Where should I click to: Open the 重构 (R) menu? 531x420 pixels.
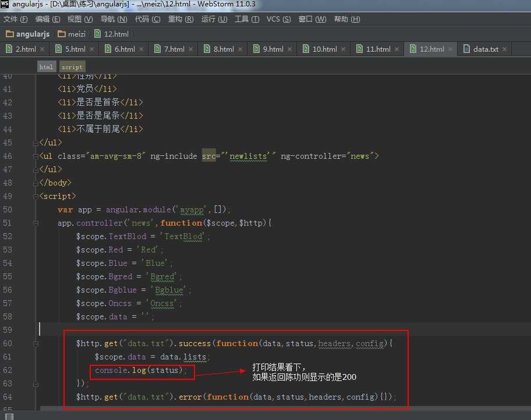click(x=181, y=19)
